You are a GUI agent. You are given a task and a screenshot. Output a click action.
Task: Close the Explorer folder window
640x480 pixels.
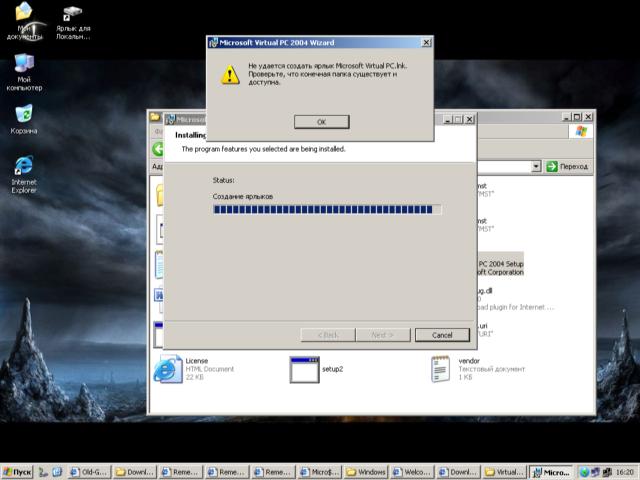coord(588,117)
